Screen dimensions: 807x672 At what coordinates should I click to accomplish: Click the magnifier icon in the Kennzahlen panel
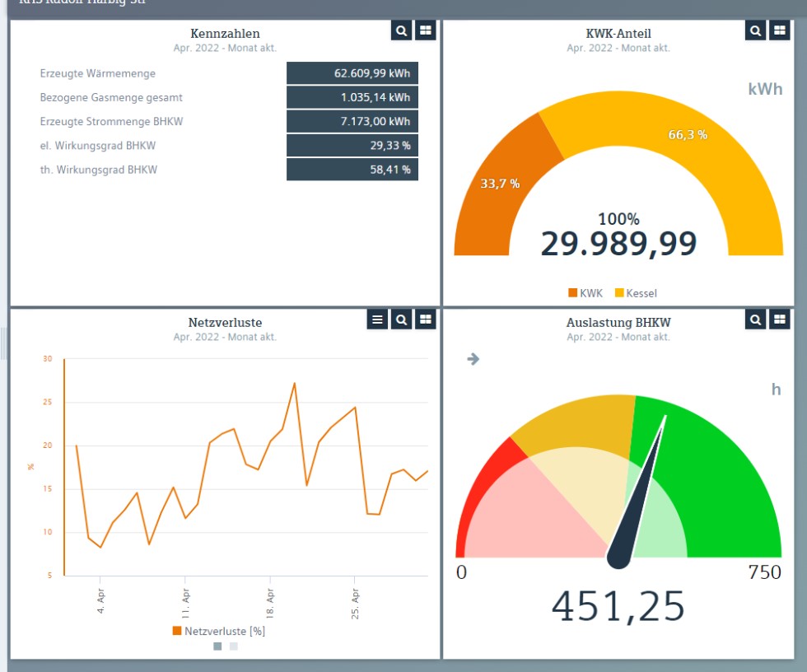401,30
